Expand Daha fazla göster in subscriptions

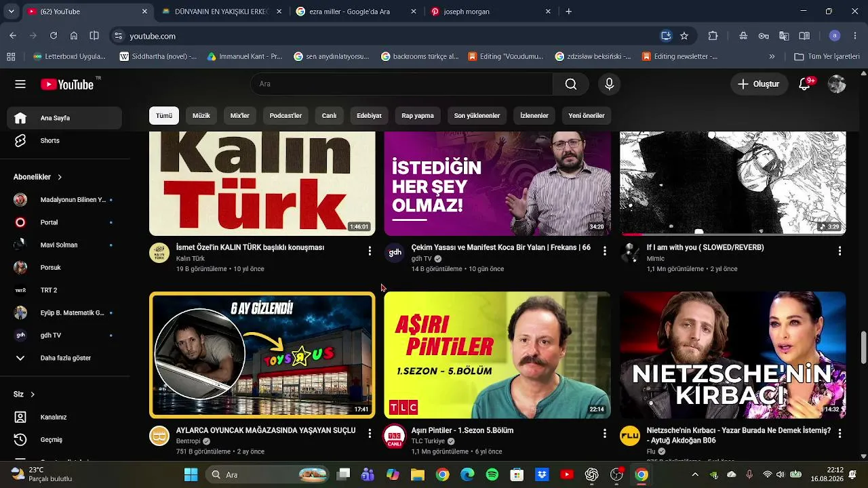coord(65,358)
